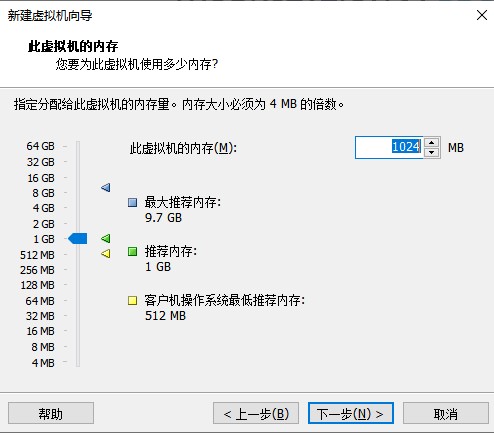Screen dimensions: 494x436
Task: Click the 此虚拟机的内存(M) label
Action: pos(183,148)
